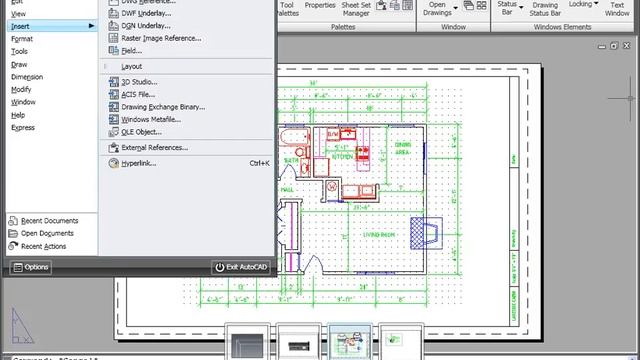
Task: Open the Properties palette button
Action: pos(320,5)
